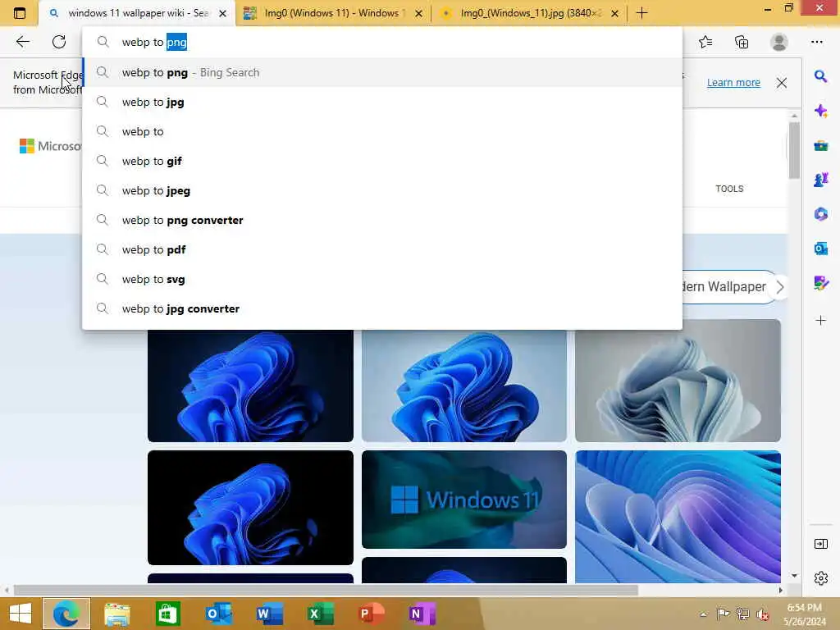Open the sidebar Games chess icon
Image resolution: width=840 pixels, height=630 pixels.
click(820, 180)
